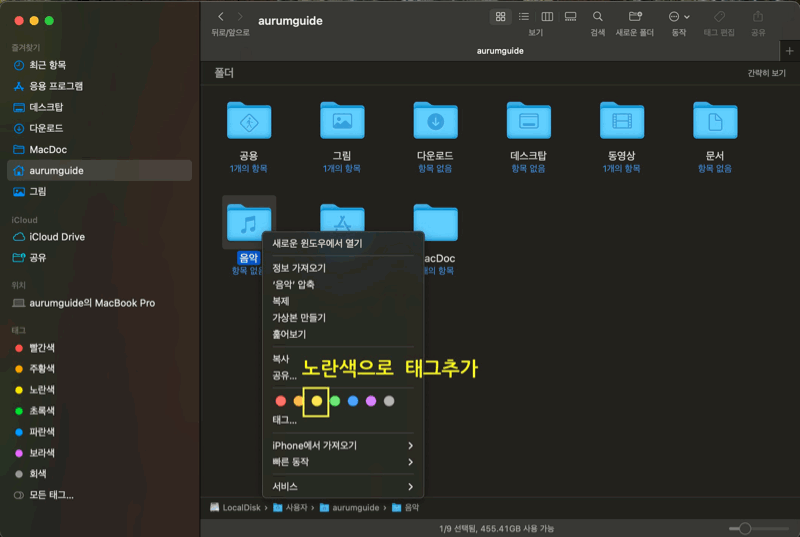Image resolution: width=800 pixels, height=537 pixels.
Task: Switch to list view mode
Action: 523,17
